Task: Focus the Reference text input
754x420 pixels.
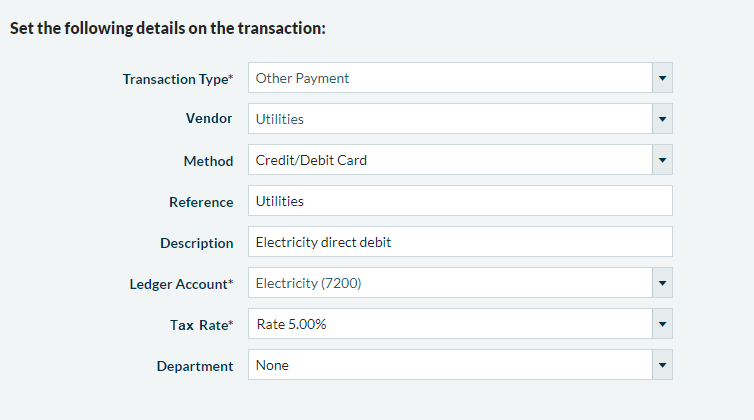Action: pos(460,201)
